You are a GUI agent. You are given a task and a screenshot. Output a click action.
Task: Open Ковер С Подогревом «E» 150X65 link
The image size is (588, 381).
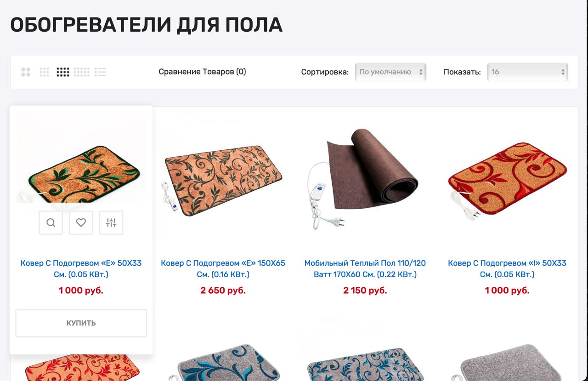click(x=223, y=269)
